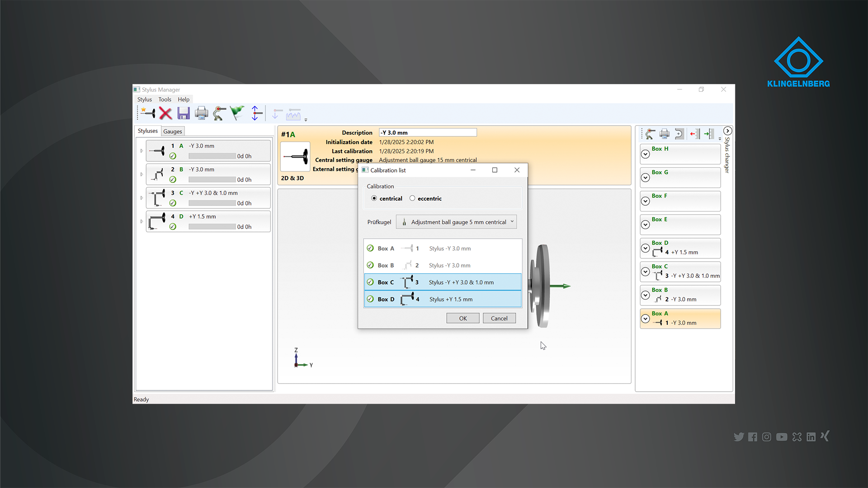
Task: Click the stylus 1 A thumbnail in list
Action: point(157,150)
